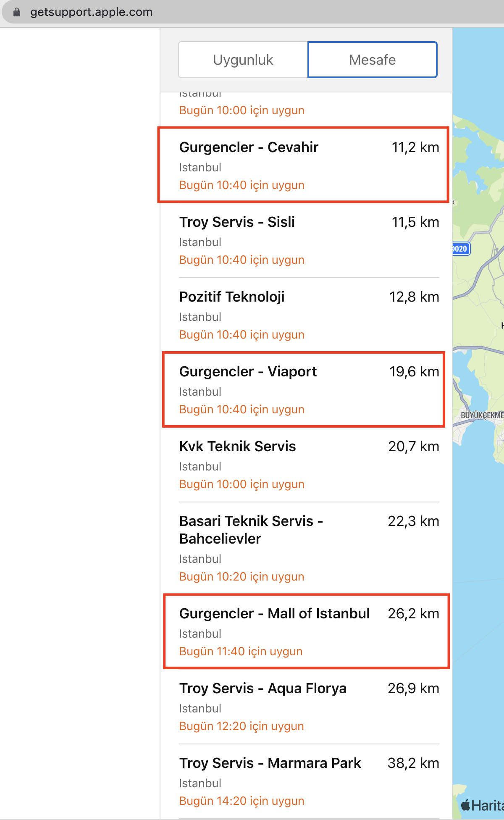Click the 38,2 km distance label
The height and width of the screenshot is (820, 504).
(413, 763)
